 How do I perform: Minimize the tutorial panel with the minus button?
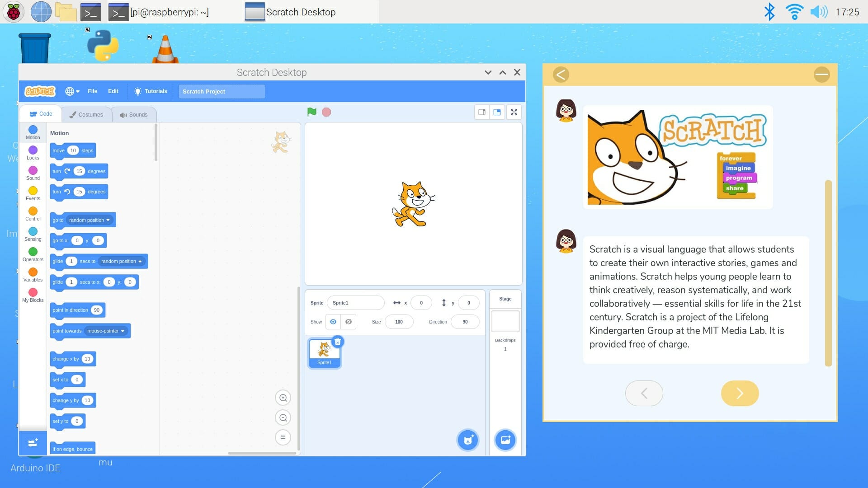[x=821, y=74]
